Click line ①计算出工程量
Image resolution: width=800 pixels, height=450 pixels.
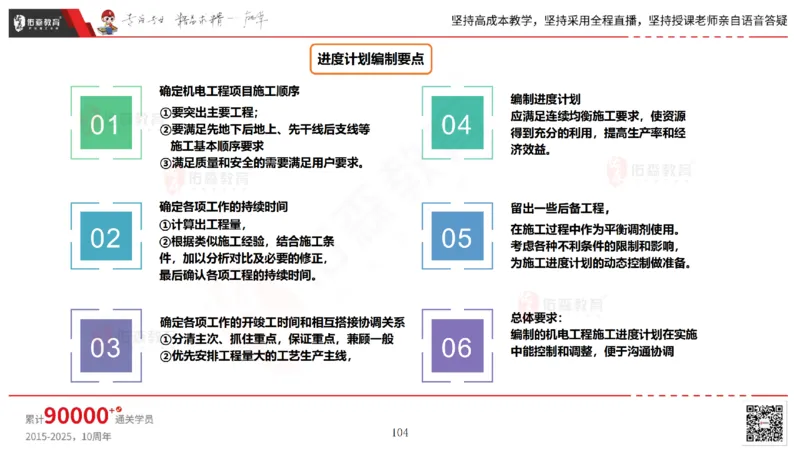pos(203,224)
